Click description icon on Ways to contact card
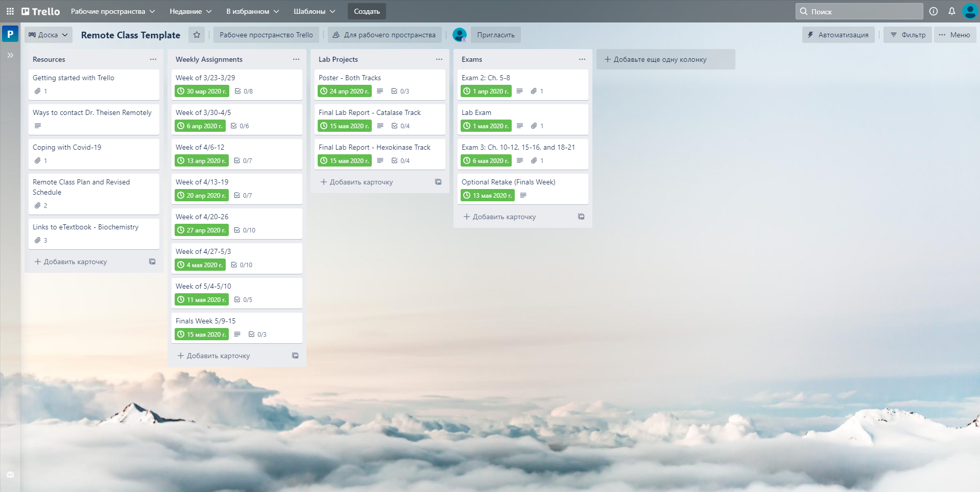Screen dimensions: 980x492 pyautogui.click(x=38, y=126)
